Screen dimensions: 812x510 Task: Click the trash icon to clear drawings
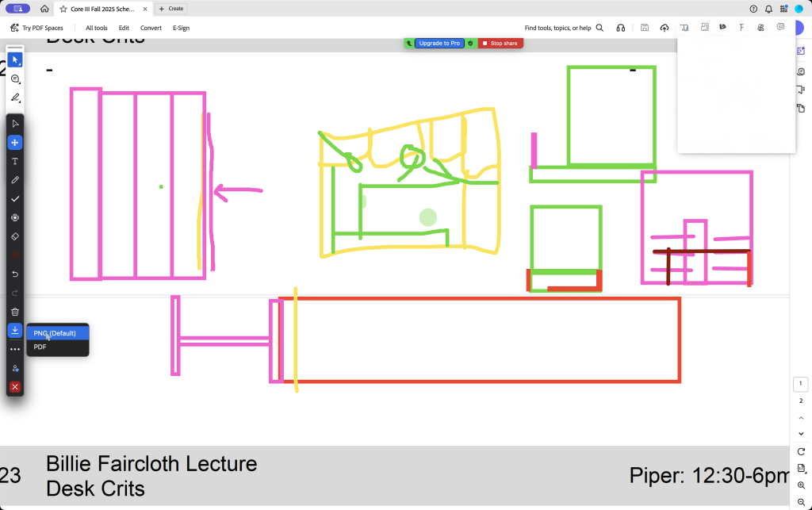click(15, 312)
